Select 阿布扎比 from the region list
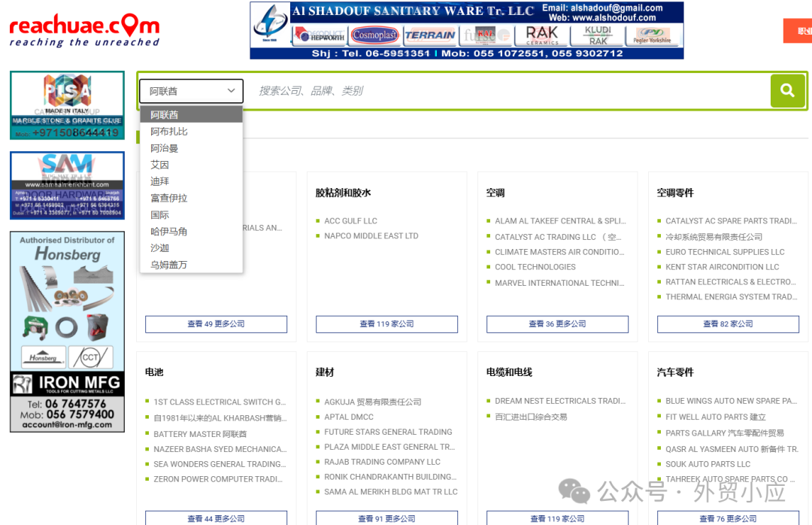Viewport: 812px width, 525px height. [x=191, y=132]
